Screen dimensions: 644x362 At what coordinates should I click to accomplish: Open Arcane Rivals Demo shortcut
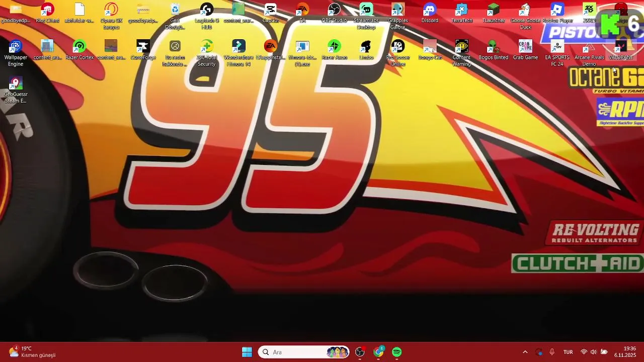point(589,53)
